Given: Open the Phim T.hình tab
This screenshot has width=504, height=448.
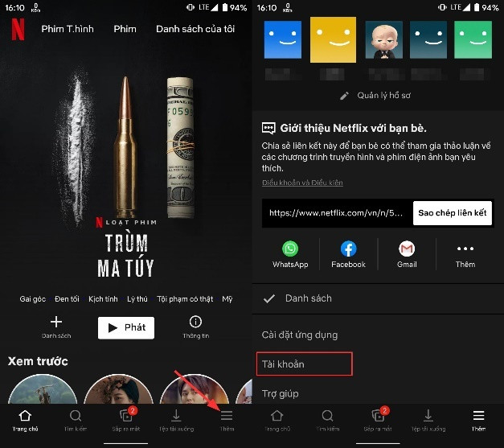Looking at the screenshot, I should pos(68,29).
